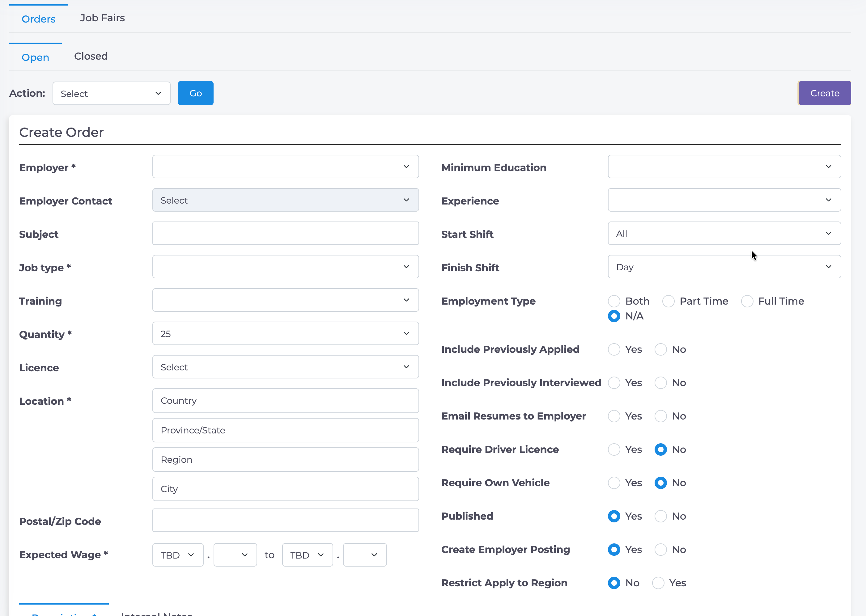Choose No for Restrict Apply to Region

pyautogui.click(x=614, y=583)
